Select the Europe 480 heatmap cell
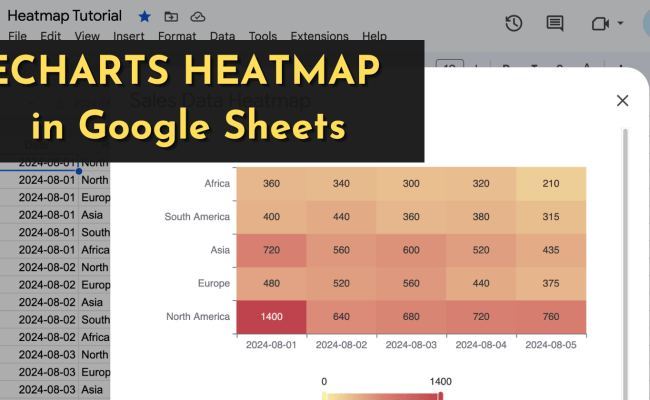 click(272, 284)
